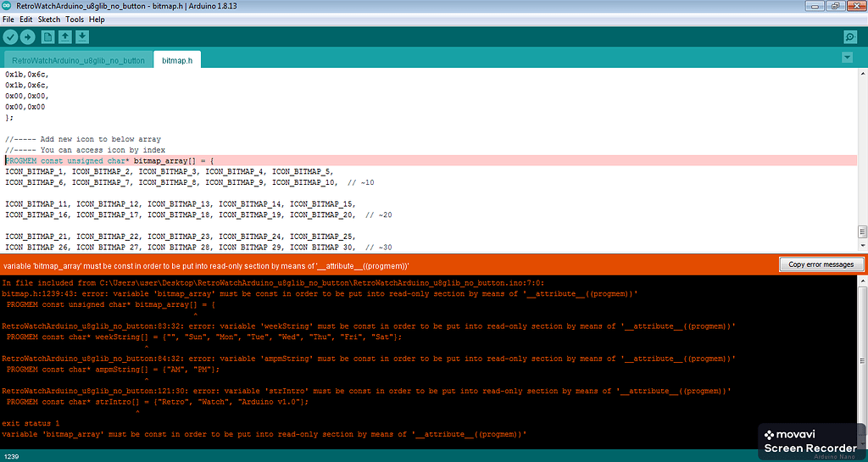Click the ampmString error line in console
The image size is (868, 462).
369,359
